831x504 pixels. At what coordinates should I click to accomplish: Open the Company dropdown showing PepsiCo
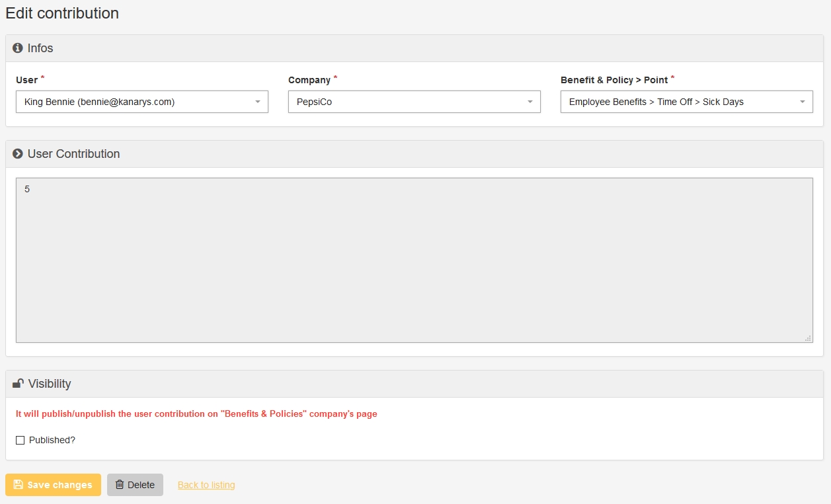(x=415, y=102)
